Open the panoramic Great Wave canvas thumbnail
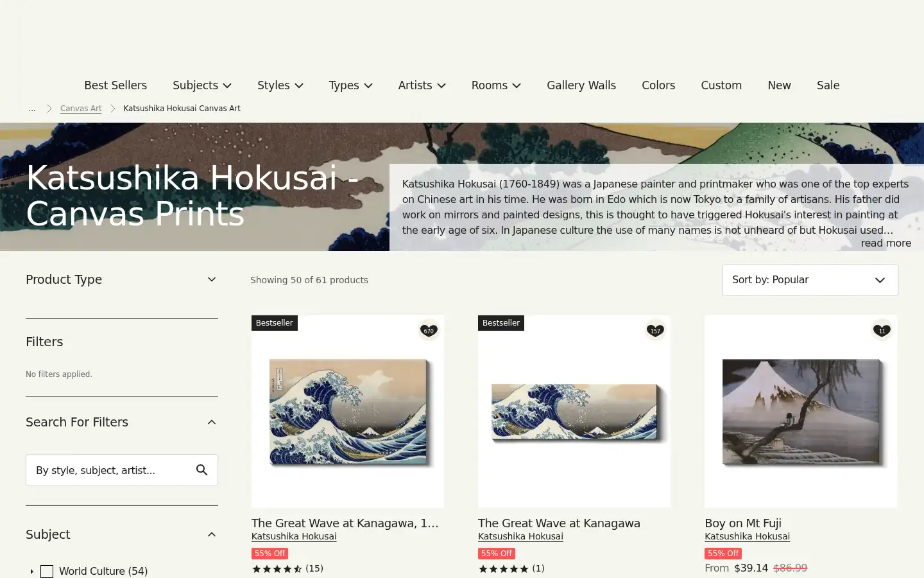 tap(574, 411)
